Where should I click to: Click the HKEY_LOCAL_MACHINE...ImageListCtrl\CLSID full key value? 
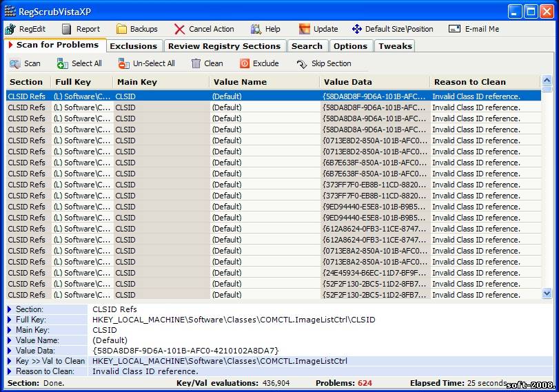234,320
